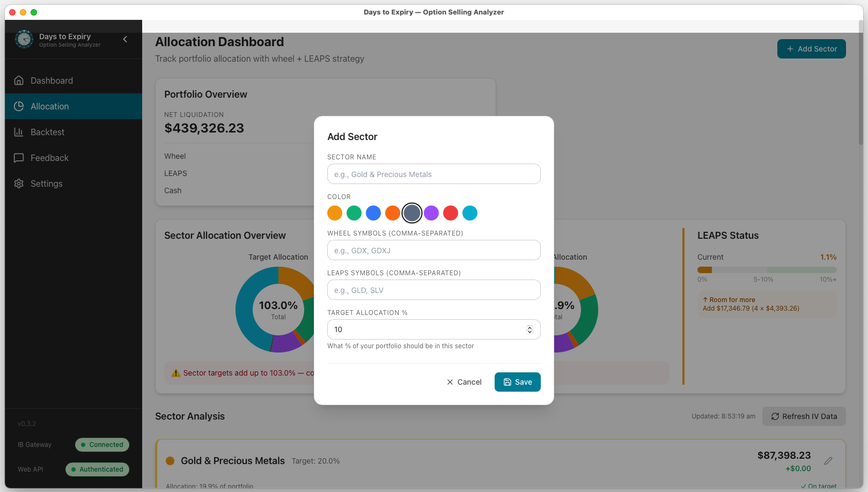
Task: Focus the LEAPS Symbols input field
Action: click(433, 290)
